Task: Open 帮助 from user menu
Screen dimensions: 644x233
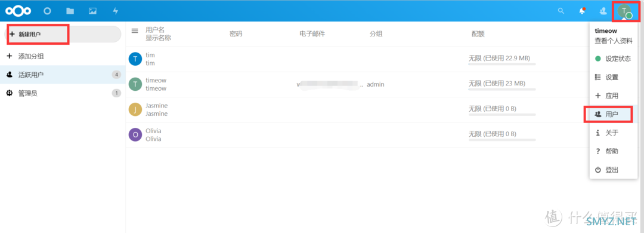Action: pos(614,152)
